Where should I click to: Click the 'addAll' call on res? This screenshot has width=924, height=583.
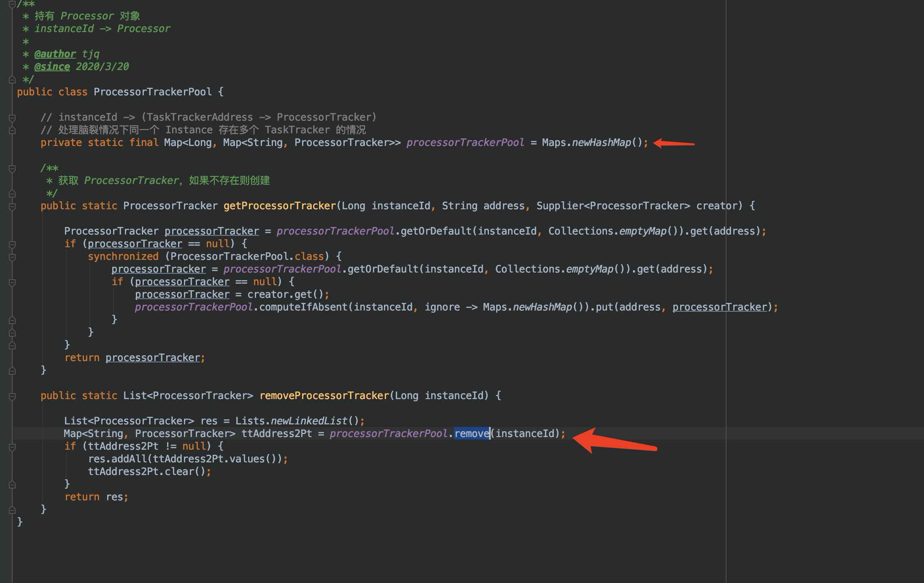click(x=129, y=459)
